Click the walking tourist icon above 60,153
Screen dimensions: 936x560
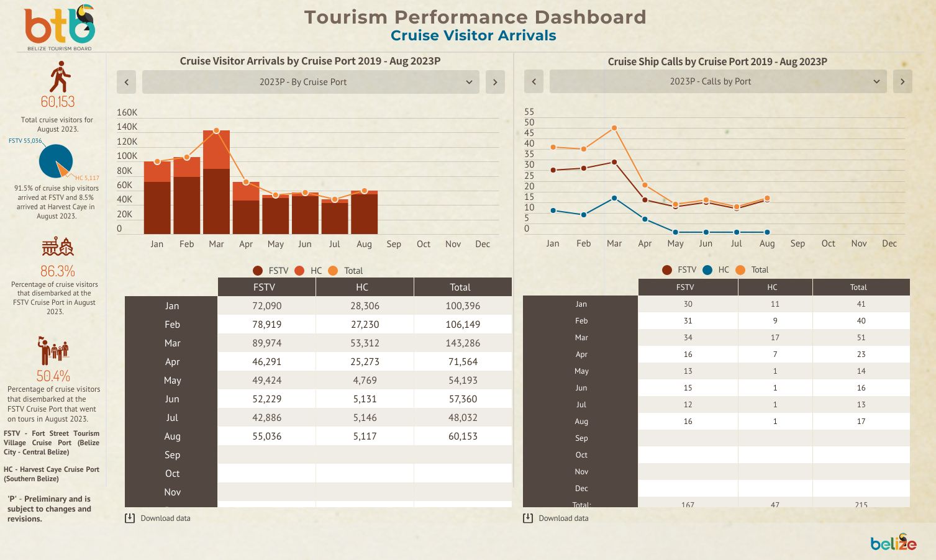click(x=60, y=77)
